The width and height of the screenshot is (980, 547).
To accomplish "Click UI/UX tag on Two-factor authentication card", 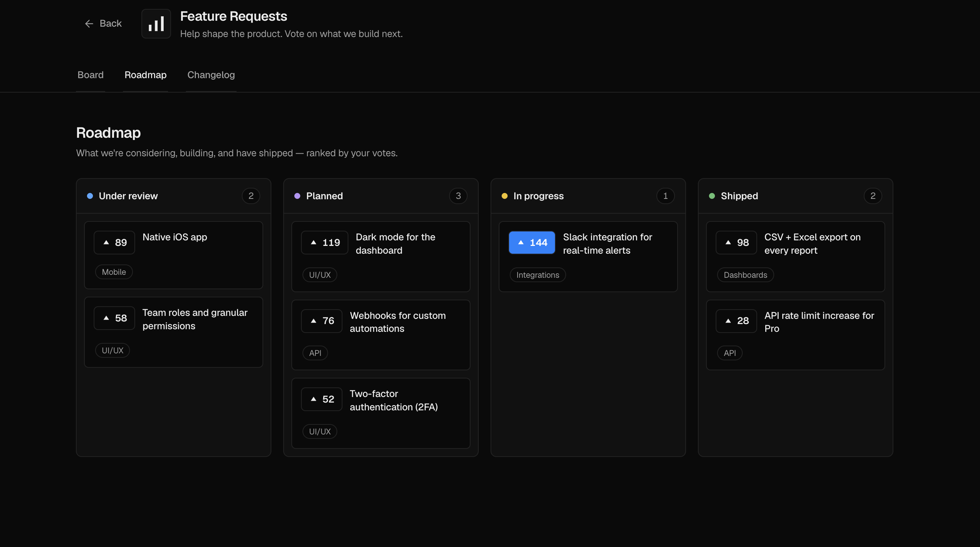I will point(320,431).
